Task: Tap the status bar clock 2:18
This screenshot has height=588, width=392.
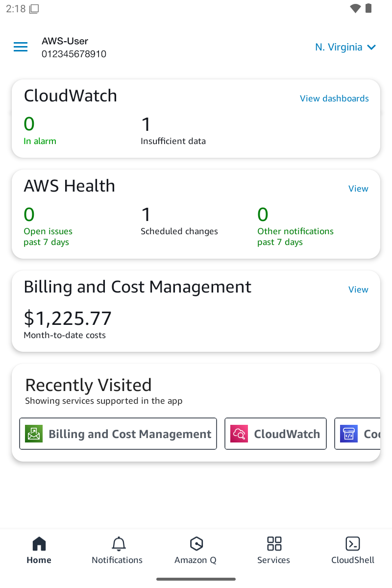Action: pos(16,9)
